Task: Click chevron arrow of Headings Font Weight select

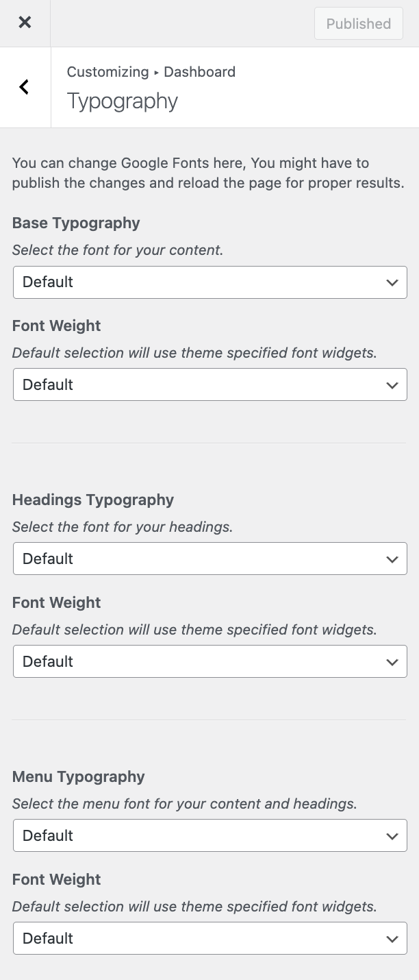Action: [392, 663]
